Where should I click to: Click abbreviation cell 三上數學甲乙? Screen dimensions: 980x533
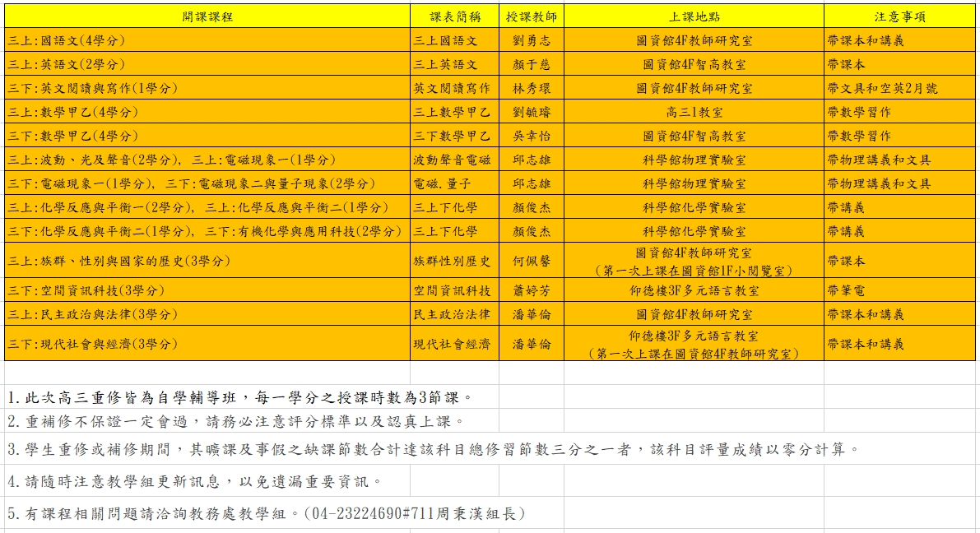coord(454,112)
